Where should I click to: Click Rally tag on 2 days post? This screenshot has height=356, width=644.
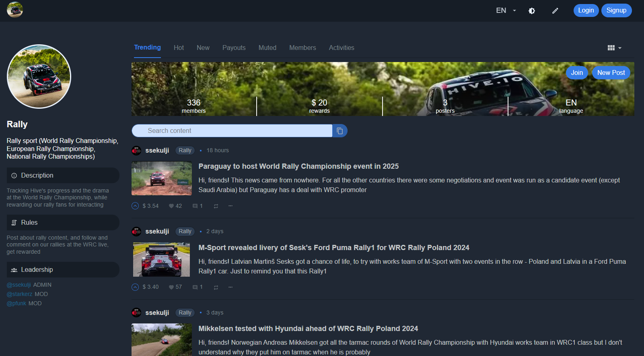click(185, 231)
